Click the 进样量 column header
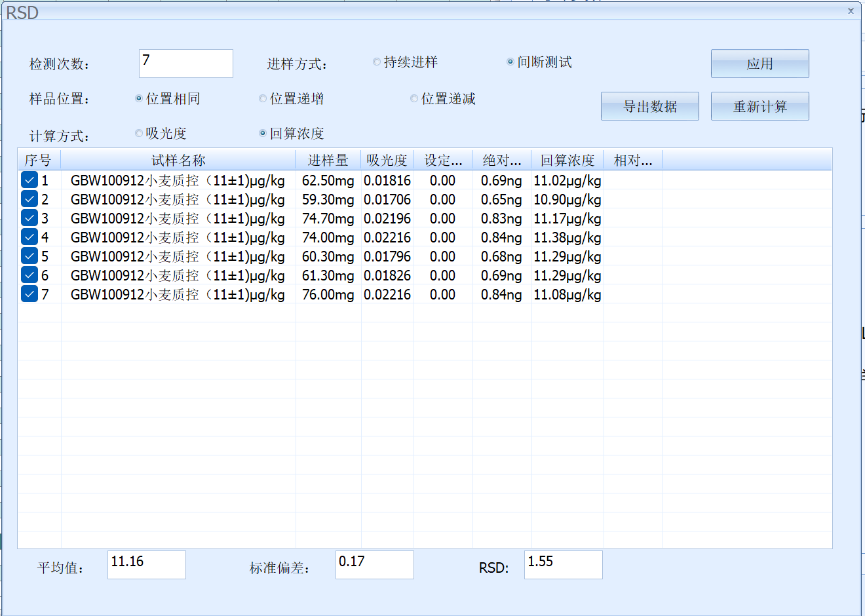865x616 pixels. (x=328, y=160)
